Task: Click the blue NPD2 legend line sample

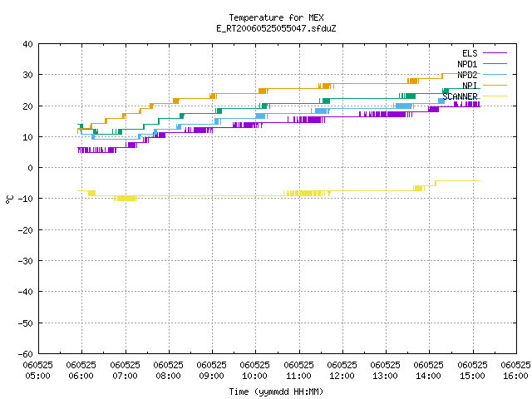Action: pyautogui.click(x=495, y=74)
